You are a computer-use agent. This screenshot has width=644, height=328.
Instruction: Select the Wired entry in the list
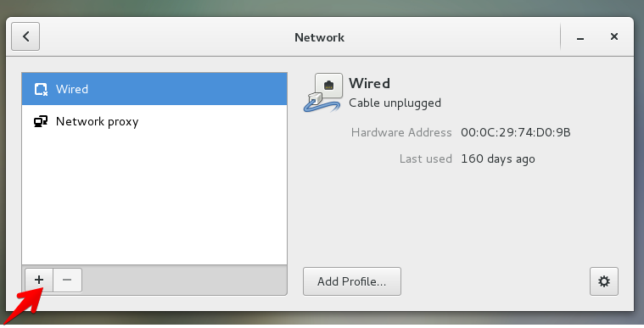(154, 89)
